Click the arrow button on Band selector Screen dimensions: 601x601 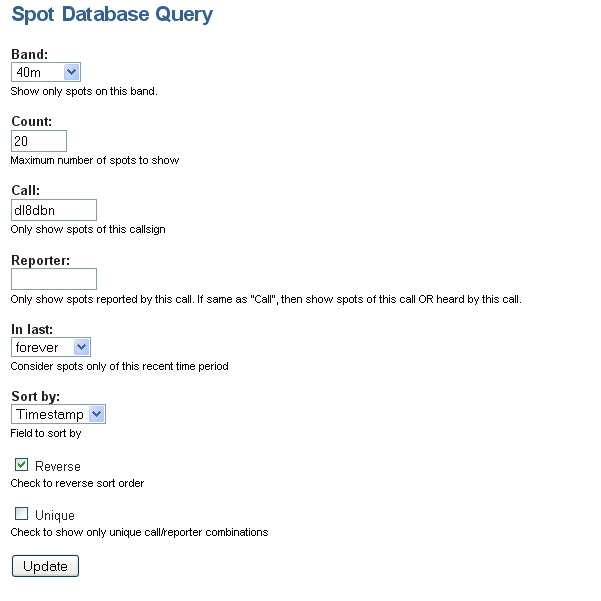click(x=72, y=72)
